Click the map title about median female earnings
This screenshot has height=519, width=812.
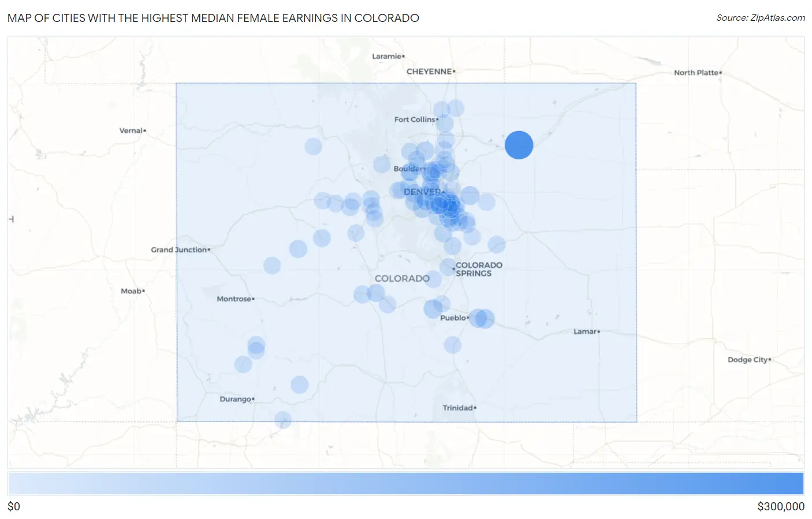213,18
